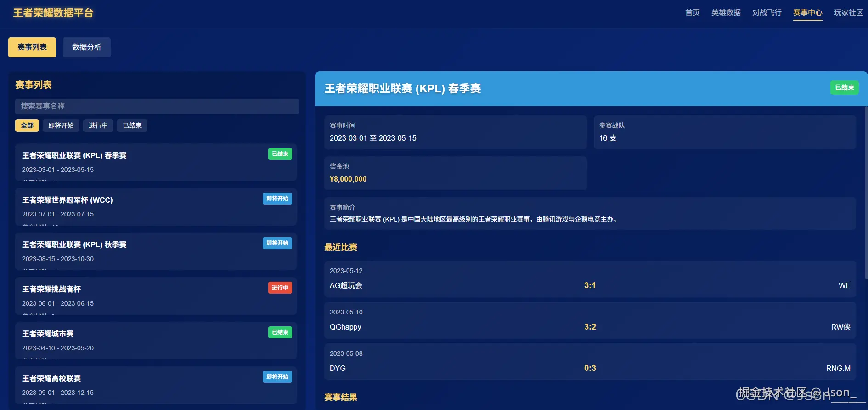
Task: Open the 对战飞行 navigation link
Action: [x=767, y=12]
